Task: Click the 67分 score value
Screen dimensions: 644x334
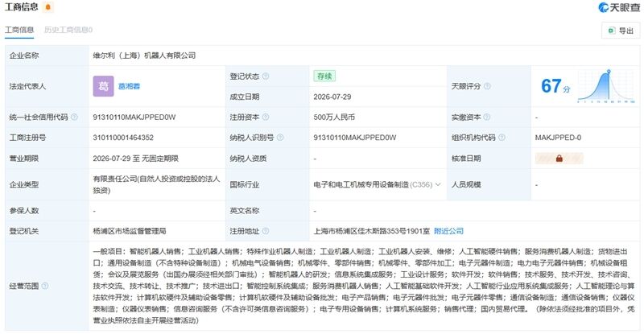Action: [555, 86]
